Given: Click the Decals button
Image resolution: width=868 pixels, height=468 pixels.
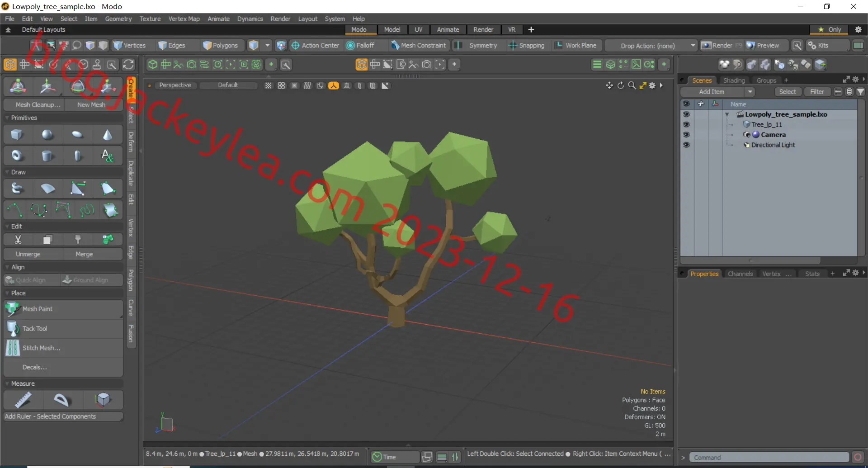Looking at the screenshot, I should pos(63,367).
